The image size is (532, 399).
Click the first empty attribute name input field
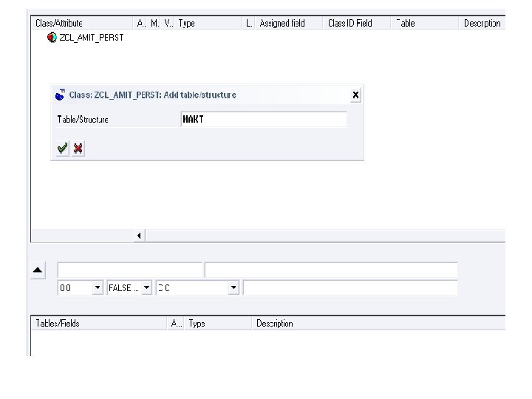coord(130,270)
